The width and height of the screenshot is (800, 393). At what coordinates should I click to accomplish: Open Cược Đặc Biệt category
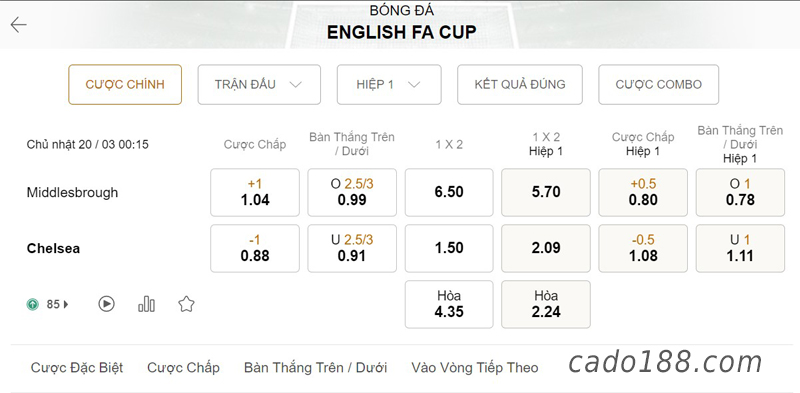point(77,367)
